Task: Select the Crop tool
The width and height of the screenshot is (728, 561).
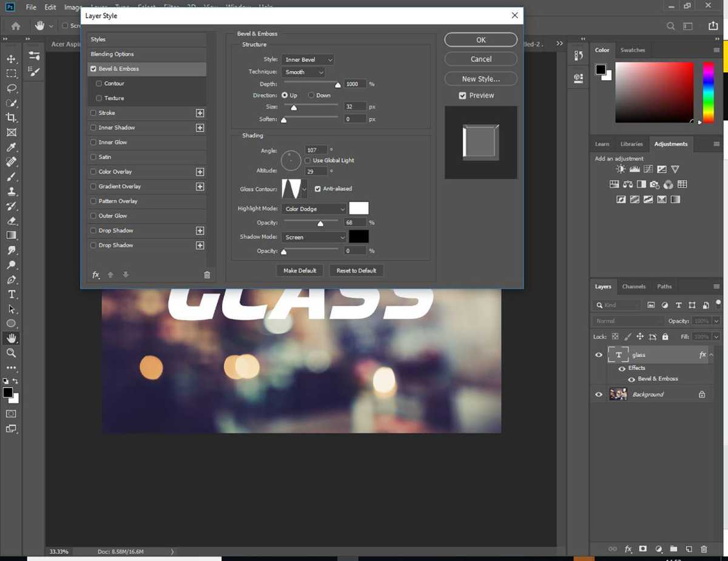Action: pyautogui.click(x=11, y=117)
